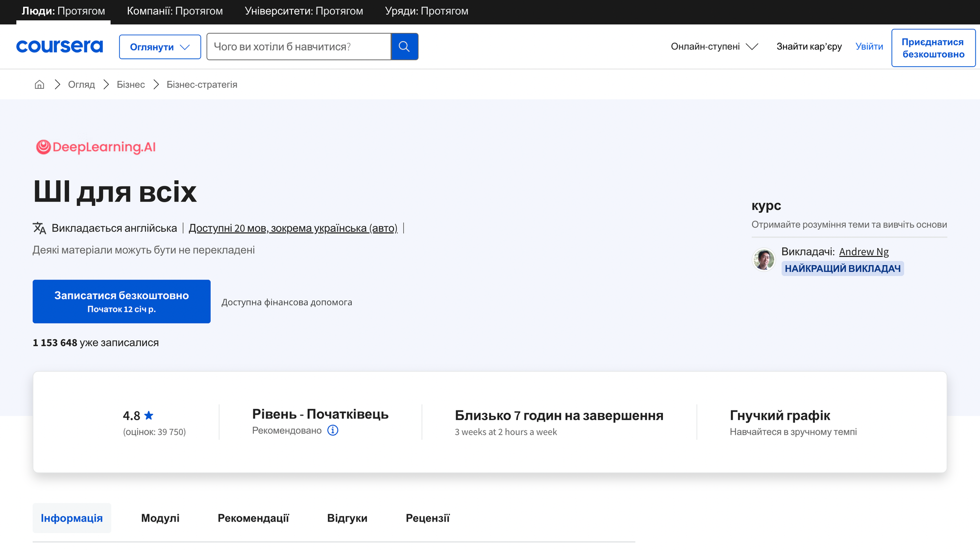Click the blue rating star icon

tap(149, 415)
